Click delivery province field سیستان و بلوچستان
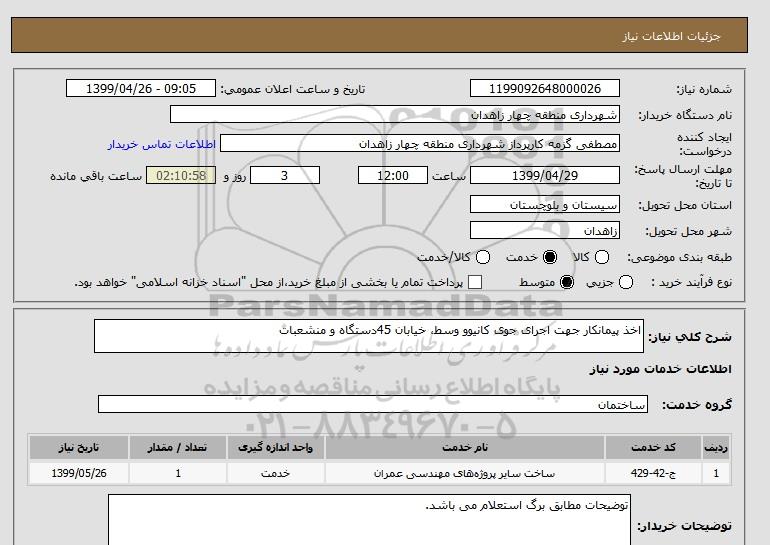Screen dimensions: 770x545 point(545,204)
